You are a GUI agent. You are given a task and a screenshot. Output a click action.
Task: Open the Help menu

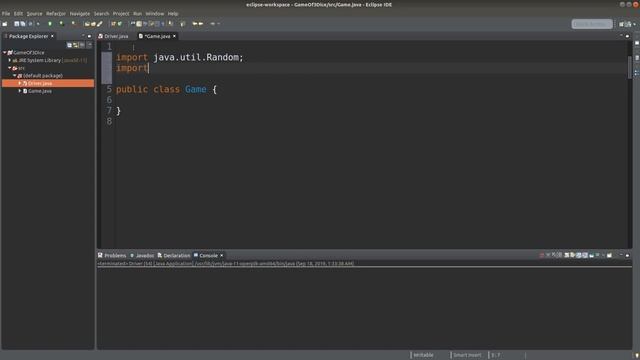[x=173, y=13]
